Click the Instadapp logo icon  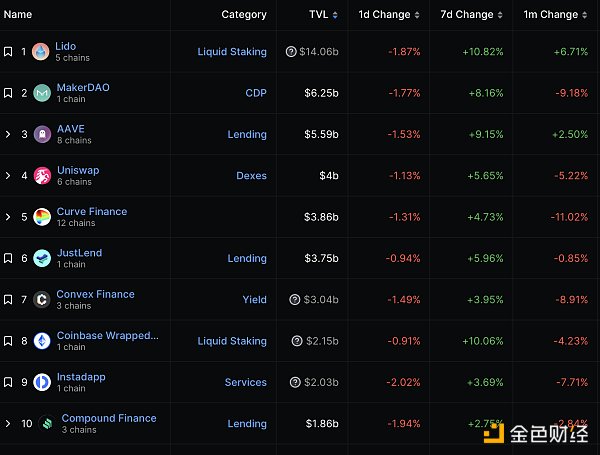[x=41, y=382]
